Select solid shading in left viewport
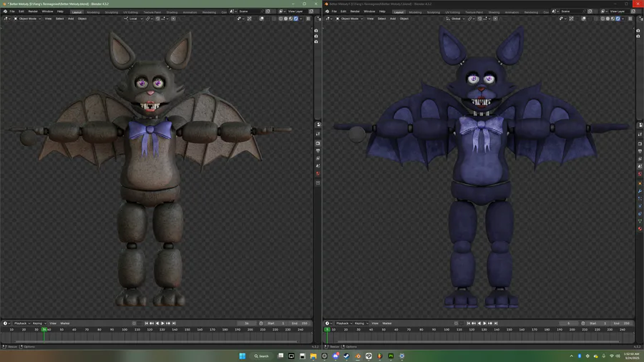The height and width of the screenshot is (362, 644). (286, 19)
